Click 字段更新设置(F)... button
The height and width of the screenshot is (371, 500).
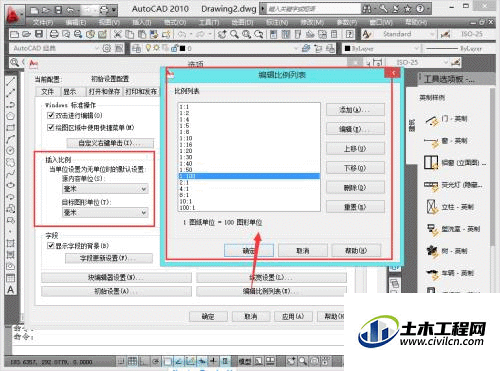(109, 258)
